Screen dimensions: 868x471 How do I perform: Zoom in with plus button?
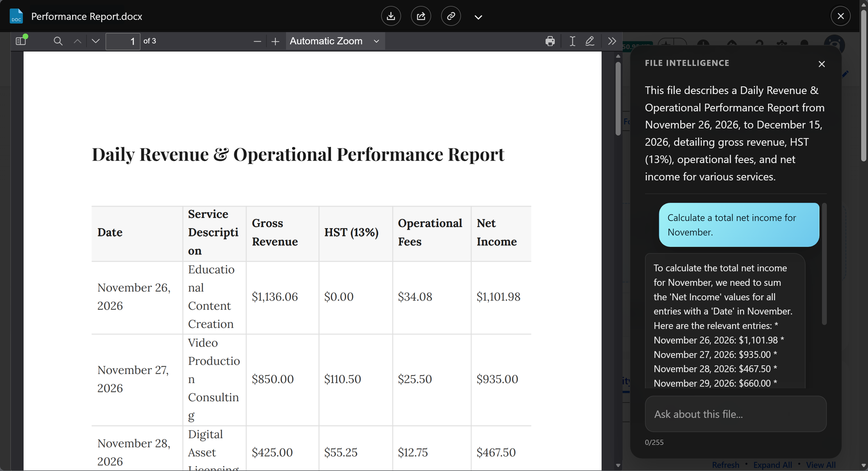275,41
